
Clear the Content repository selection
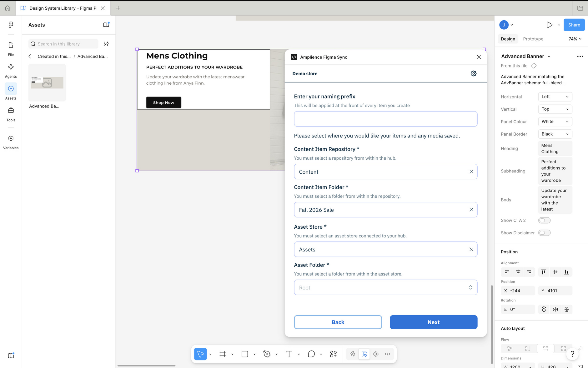(x=471, y=172)
